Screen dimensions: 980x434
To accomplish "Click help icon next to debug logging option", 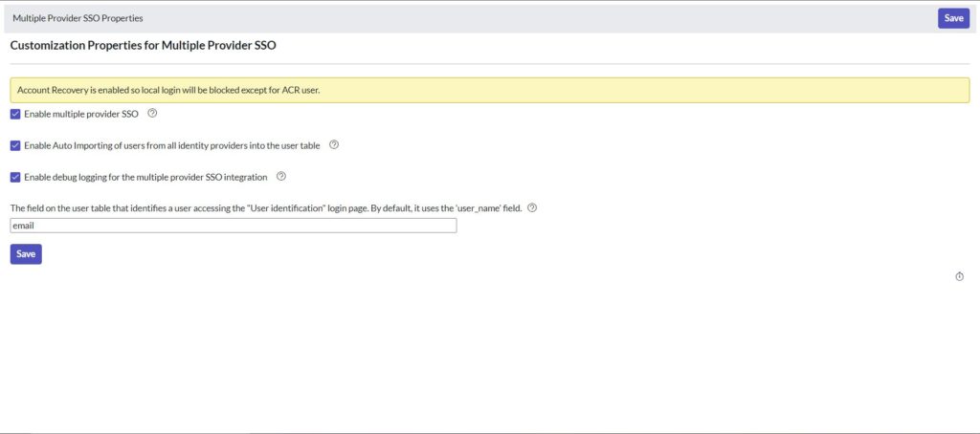I will coord(281,177).
